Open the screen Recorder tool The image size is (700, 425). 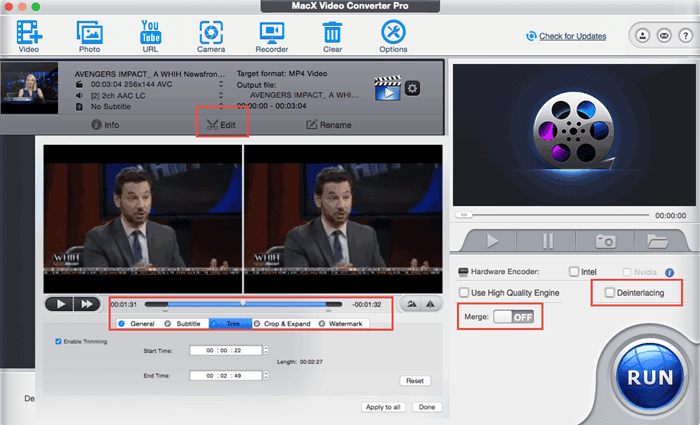(x=271, y=36)
